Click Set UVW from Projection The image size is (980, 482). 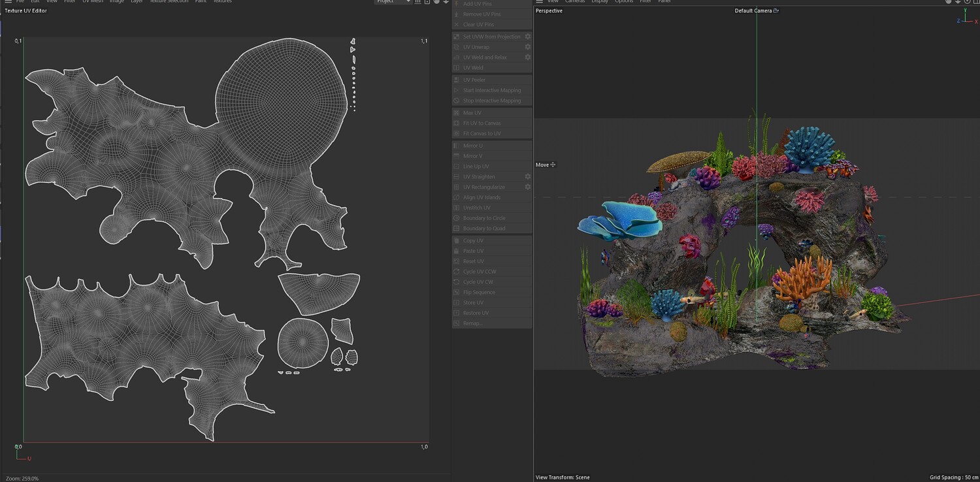click(x=492, y=37)
